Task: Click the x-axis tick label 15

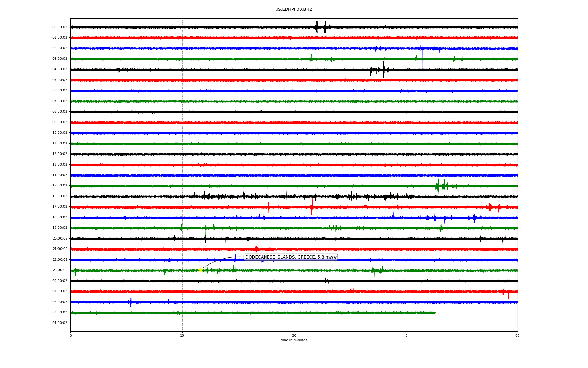Action: pyautogui.click(x=182, y=335)
